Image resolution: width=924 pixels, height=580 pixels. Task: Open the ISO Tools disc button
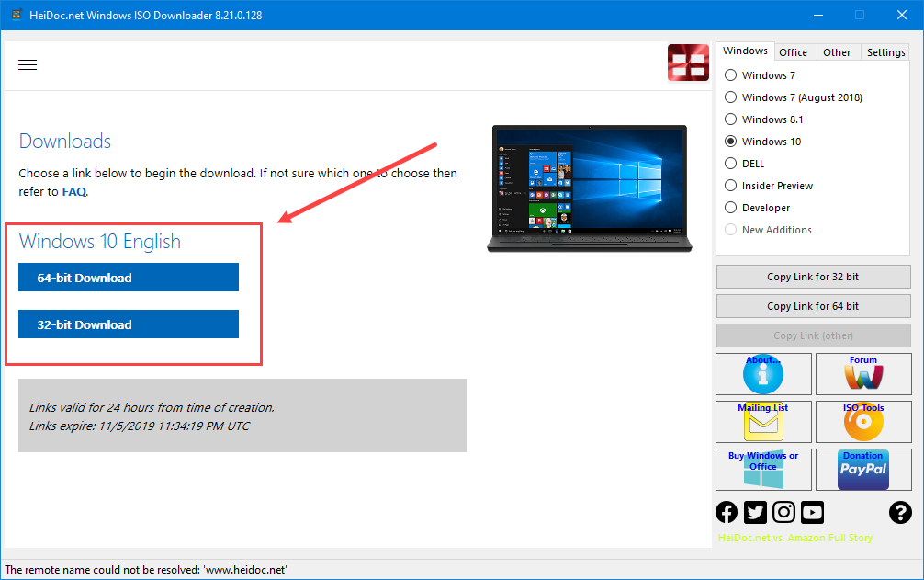(x=863, y=422)
